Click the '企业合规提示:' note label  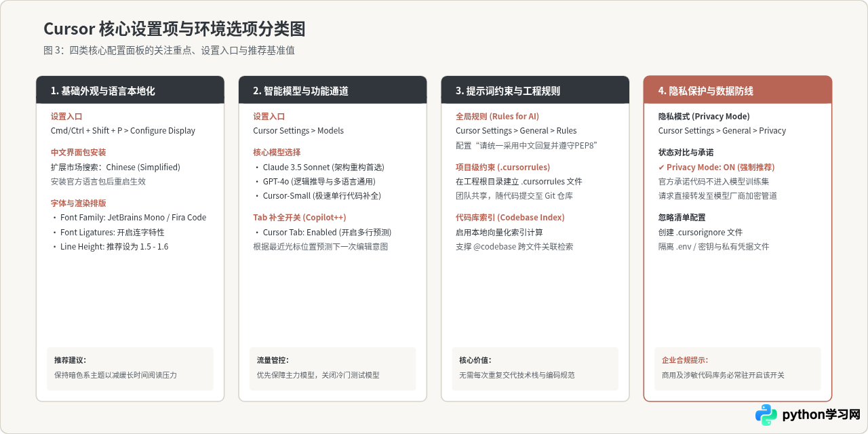click(684, 360)
